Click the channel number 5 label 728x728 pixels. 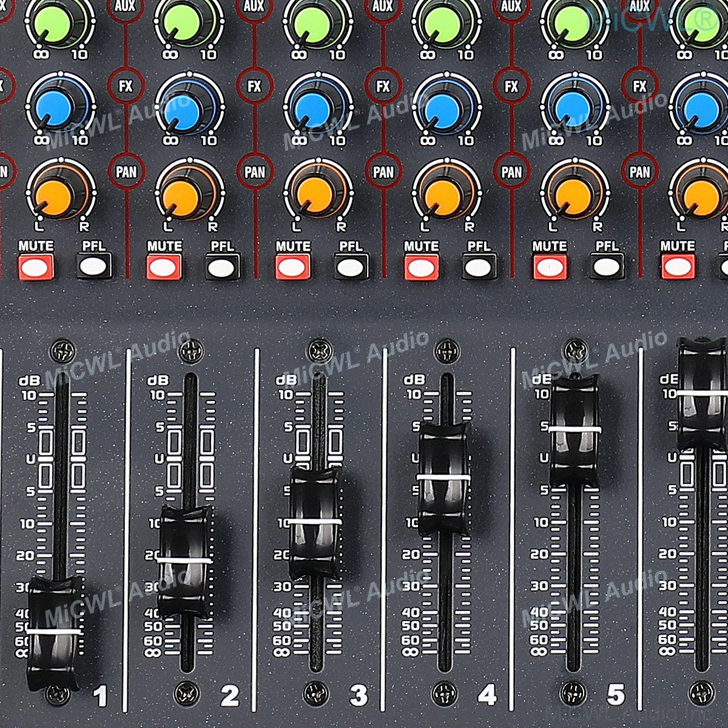tap(616, 695)
